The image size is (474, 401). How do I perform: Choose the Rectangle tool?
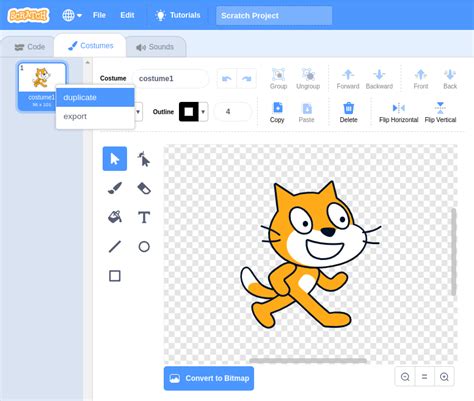coord(115,276)
